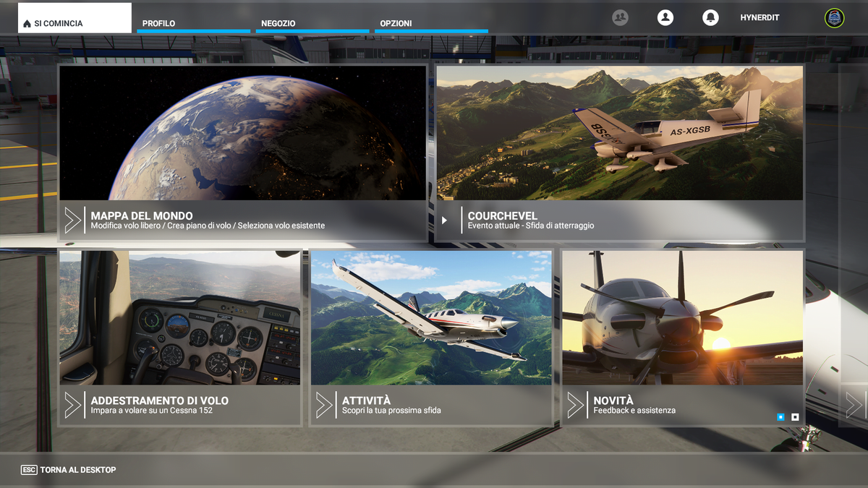Click the MAPPA DEL MONDO title

click(142, 215)
